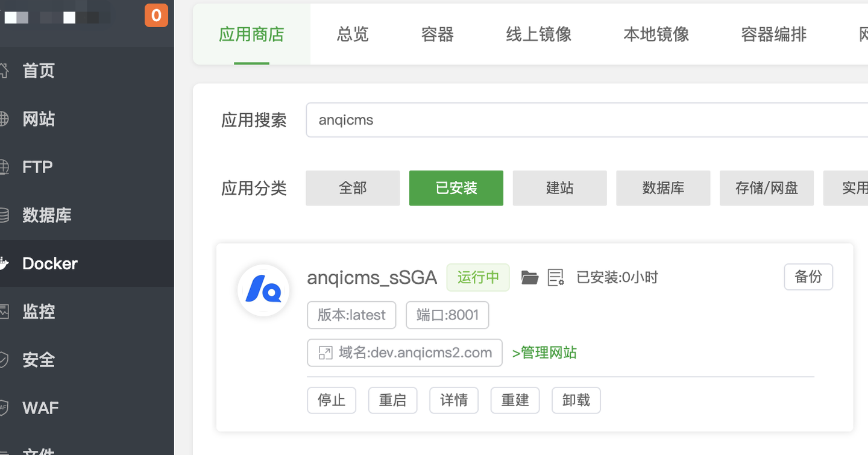Focus the 应用搜索 search field

[587, 120]
